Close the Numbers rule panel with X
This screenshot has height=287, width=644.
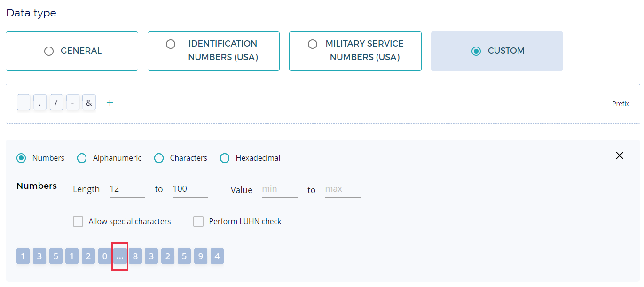(x=619, y=155)
